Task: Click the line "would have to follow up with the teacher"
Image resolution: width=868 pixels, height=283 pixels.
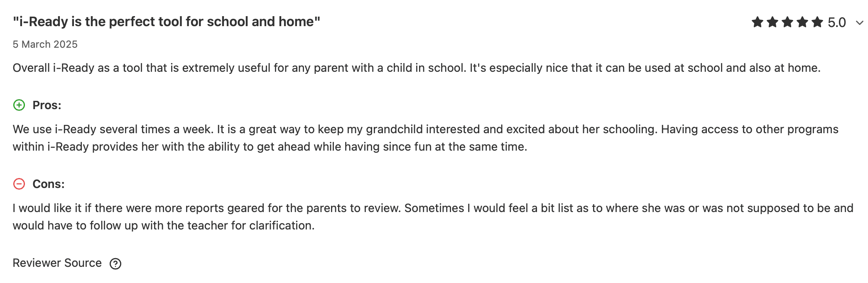Action: 163,226
